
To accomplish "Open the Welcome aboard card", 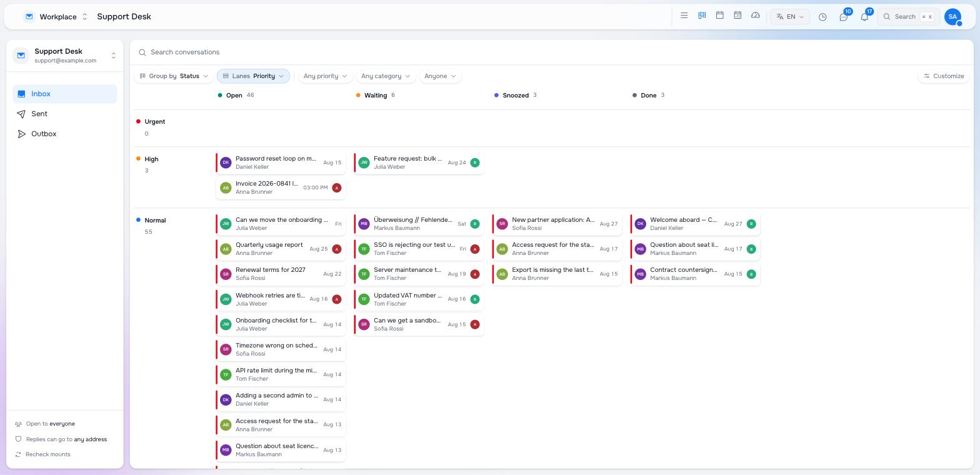I will point(695,224).
